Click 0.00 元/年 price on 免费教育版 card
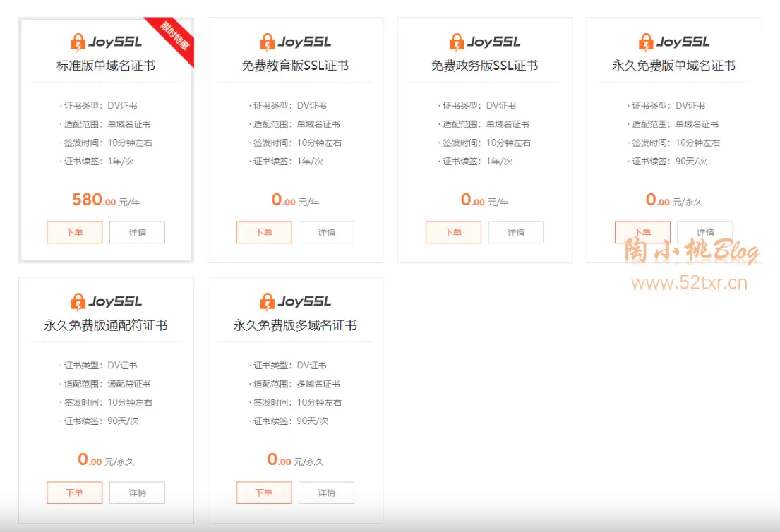 (296, 200)
